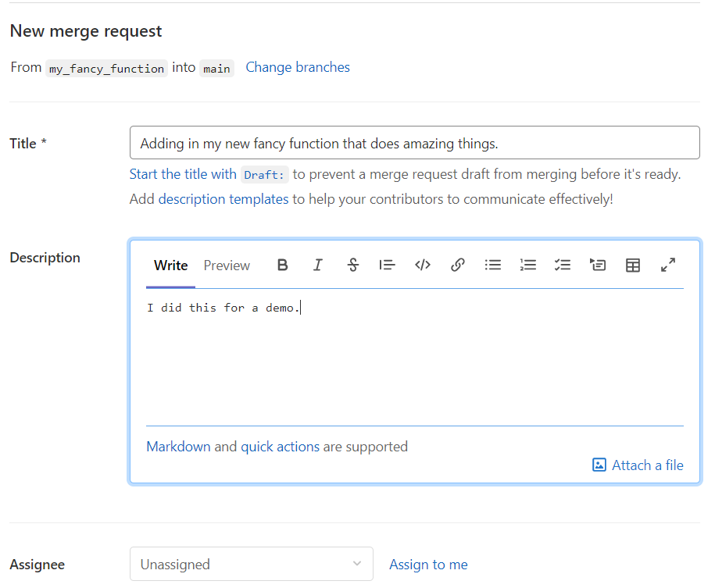Open the description templates link
Screen dimensions: 715x588
pyautogui.click(x=223, y=199)
